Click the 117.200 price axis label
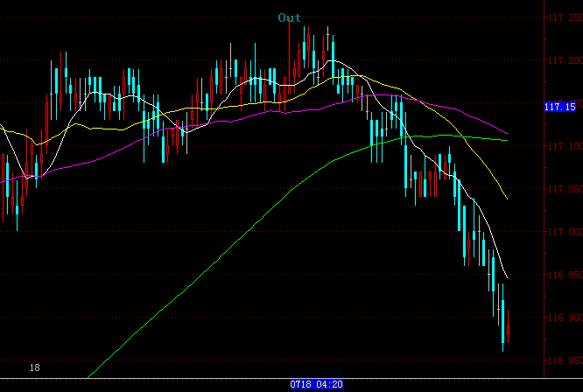 tap(565, 60)
